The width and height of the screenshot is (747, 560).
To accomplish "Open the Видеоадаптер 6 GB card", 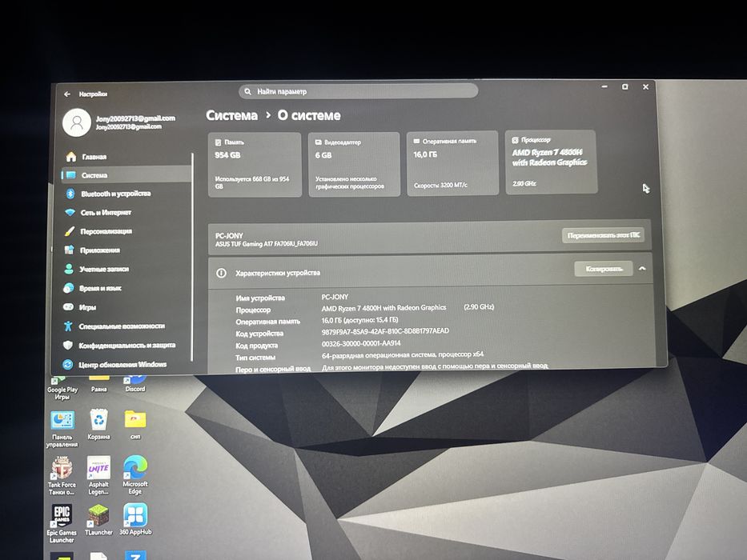I will pos(355,164).
